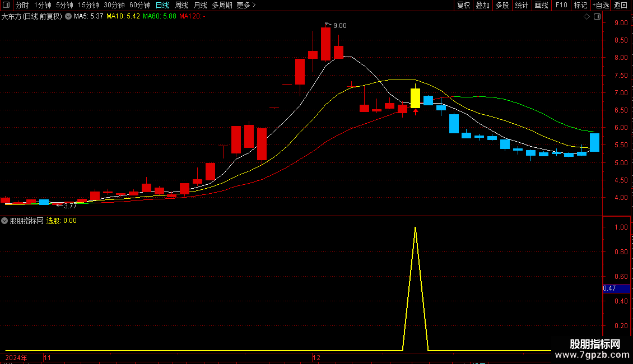
Task: Click the 2024年 date label on timeline
Action: [x=16, y=358]
